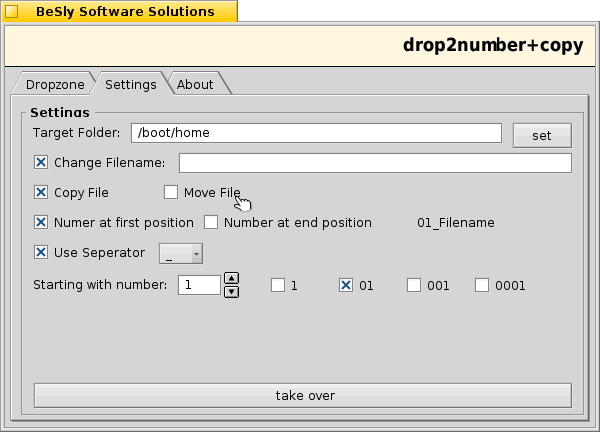Turn off the Use Seperator checkbox

pos(41,252)
